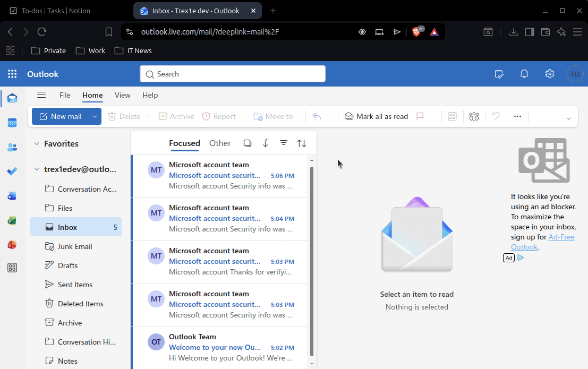588x369 pixels.
Task: Open the Calendar icon in left rail
Action: pos(12,123)
